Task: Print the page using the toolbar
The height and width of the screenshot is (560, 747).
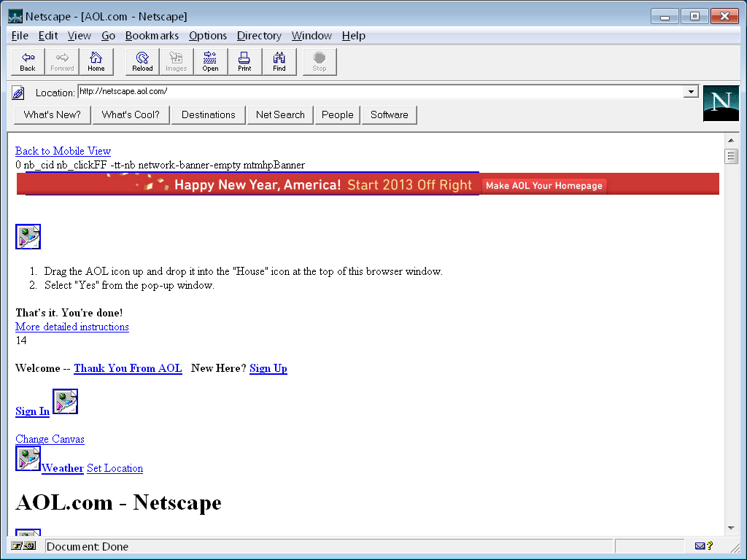Action: [x=244, y=61]
